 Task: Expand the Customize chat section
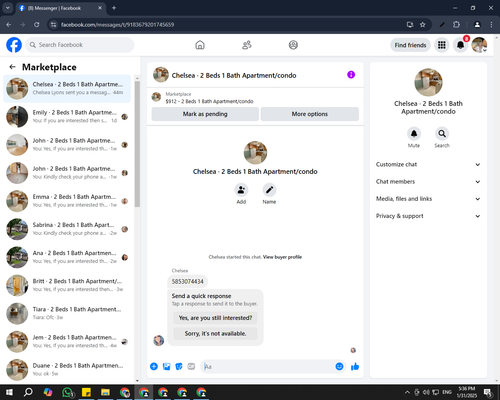428,164
